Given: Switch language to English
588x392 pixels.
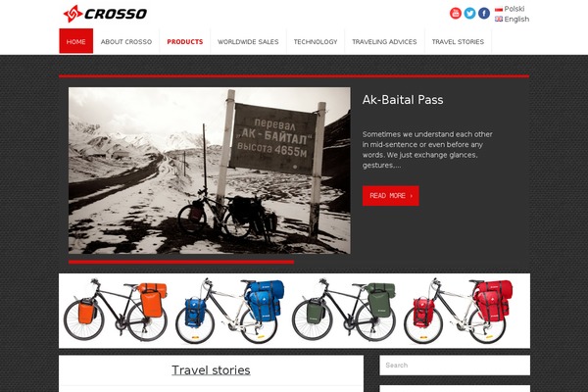Looking at the screenshot, I should click(x=516, y=19).
